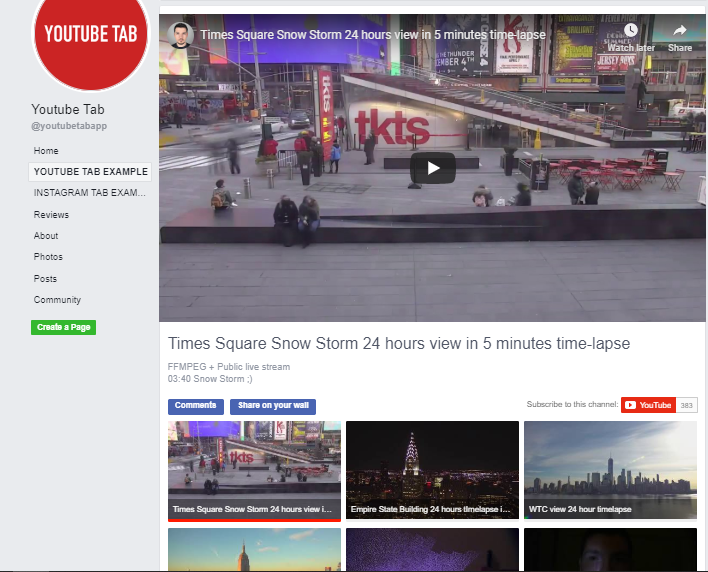Click Share on your wall
This screenshot has width=708, height=572.
pos(273,406)
